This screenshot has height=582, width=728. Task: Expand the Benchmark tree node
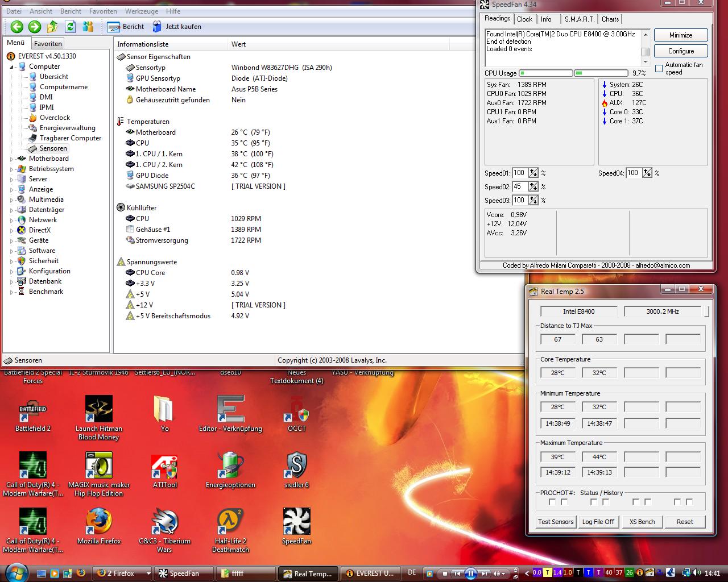pos(11,292)
